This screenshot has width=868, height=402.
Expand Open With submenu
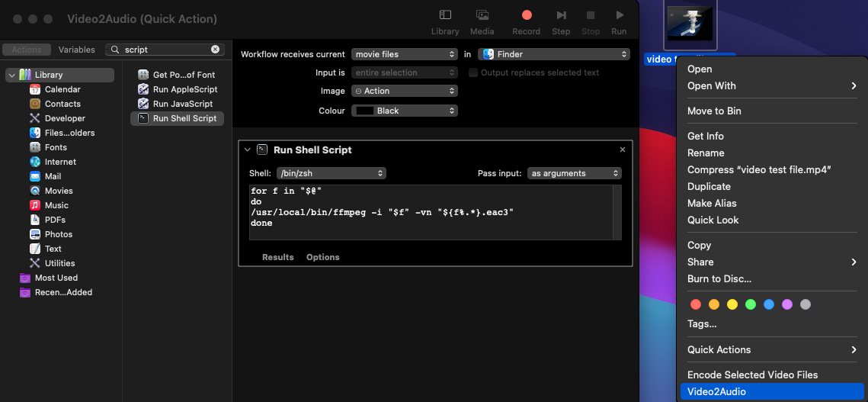click(x=772, y=86)
